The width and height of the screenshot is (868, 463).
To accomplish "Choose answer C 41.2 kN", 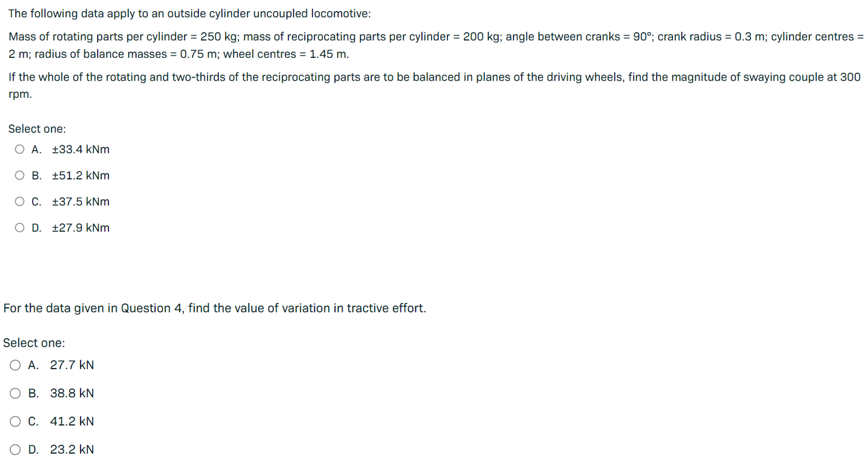I will 15,421.
